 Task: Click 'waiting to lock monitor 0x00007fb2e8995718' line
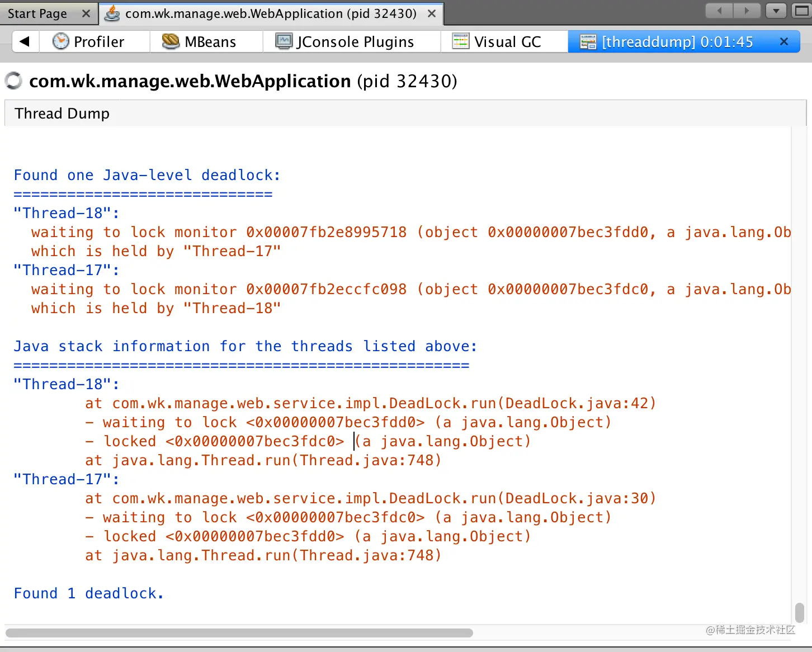pos(411,232)
